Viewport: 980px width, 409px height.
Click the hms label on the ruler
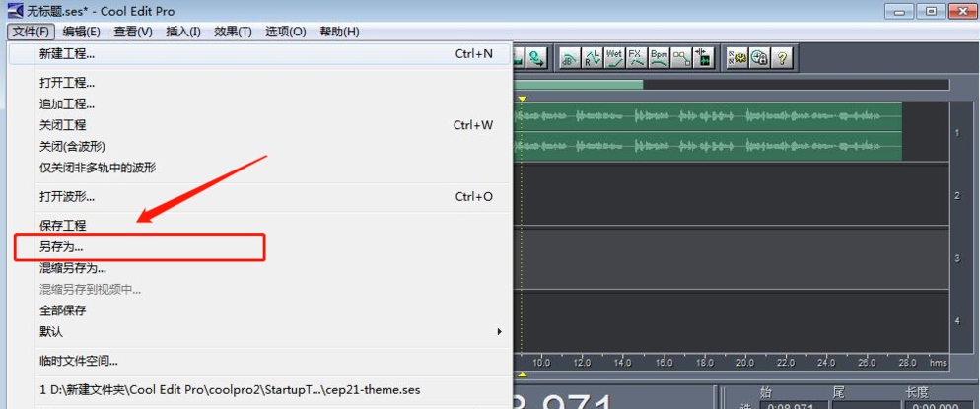(x=939, y=362)
